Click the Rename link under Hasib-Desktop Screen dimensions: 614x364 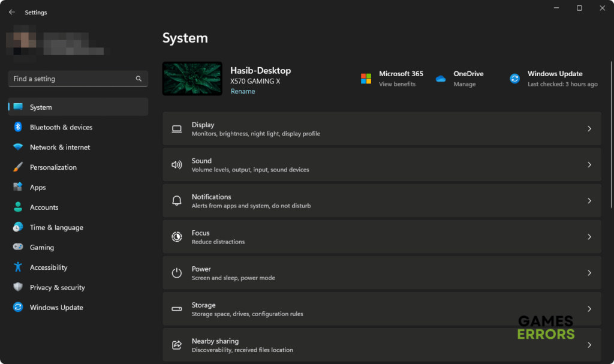click(242, 91)
